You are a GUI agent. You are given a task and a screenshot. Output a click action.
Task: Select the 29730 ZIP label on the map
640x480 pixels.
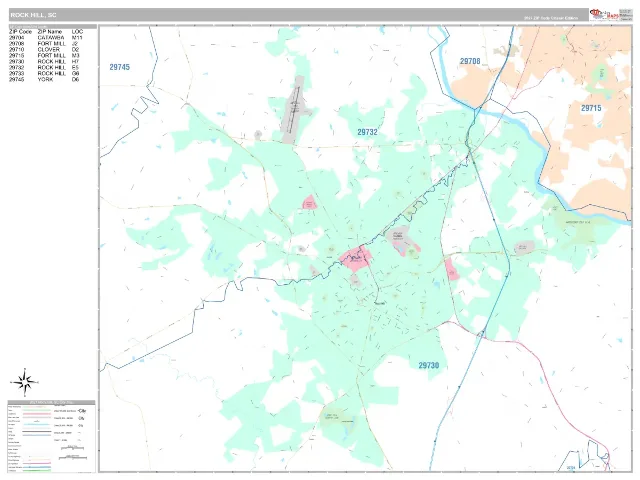(429, 365)
